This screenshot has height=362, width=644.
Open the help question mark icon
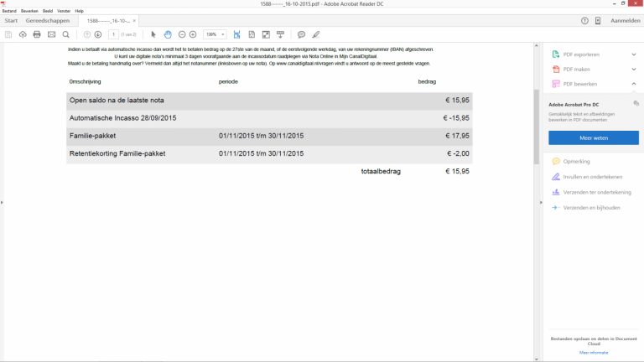pos(584,20)
